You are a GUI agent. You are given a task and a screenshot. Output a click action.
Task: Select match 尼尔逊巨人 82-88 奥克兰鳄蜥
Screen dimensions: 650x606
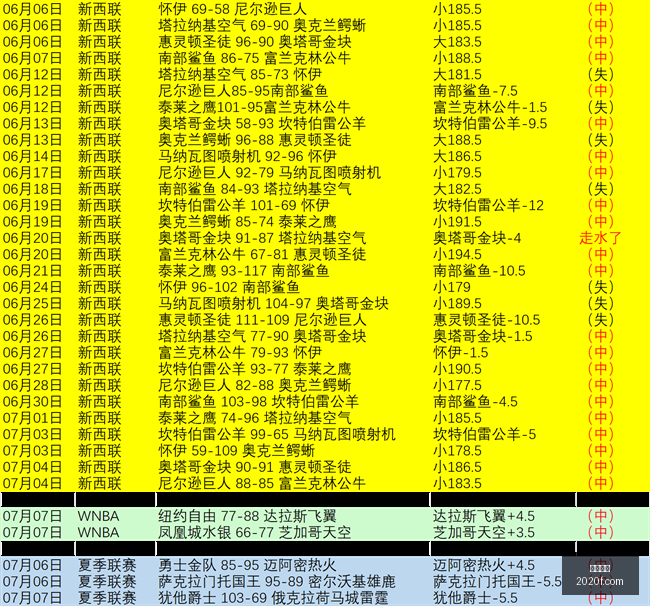pos(255,385)
